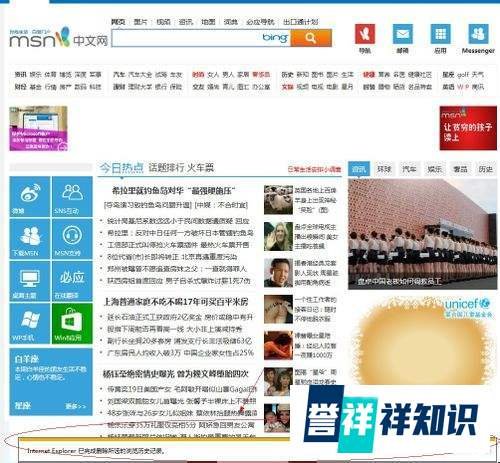This screenshot has width=500, height=463.
Task: Open large photo of uniformed staff lineup
Action: click(422, 234)
